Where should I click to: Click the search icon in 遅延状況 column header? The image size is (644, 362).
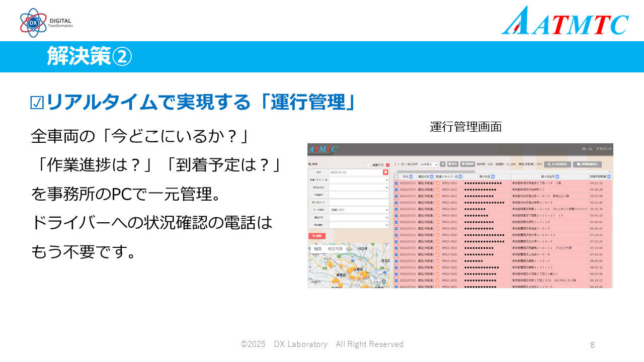tap(432, 177)
